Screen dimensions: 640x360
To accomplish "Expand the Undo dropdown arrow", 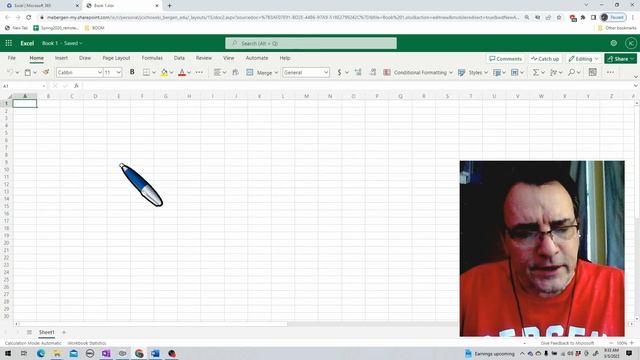I will [17, 73].
